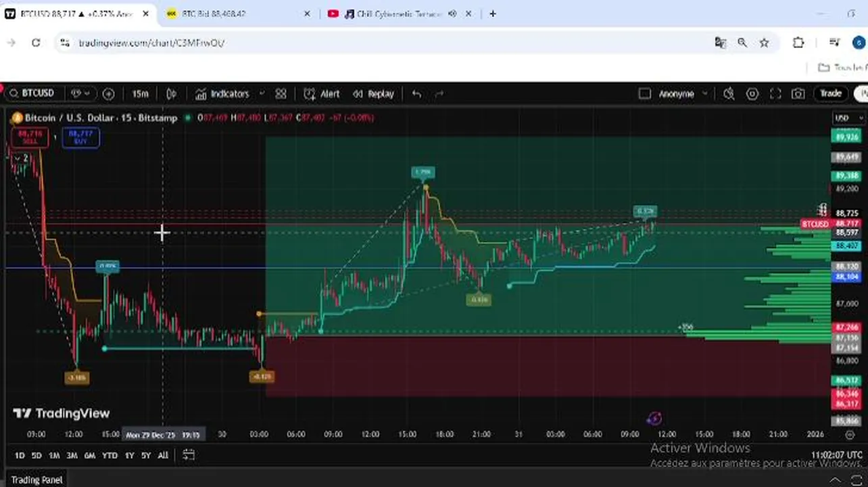The width and height of the screenshot is (868, 487).
Task: Click the tradingview.com address bar
Action: pos(151,43)
